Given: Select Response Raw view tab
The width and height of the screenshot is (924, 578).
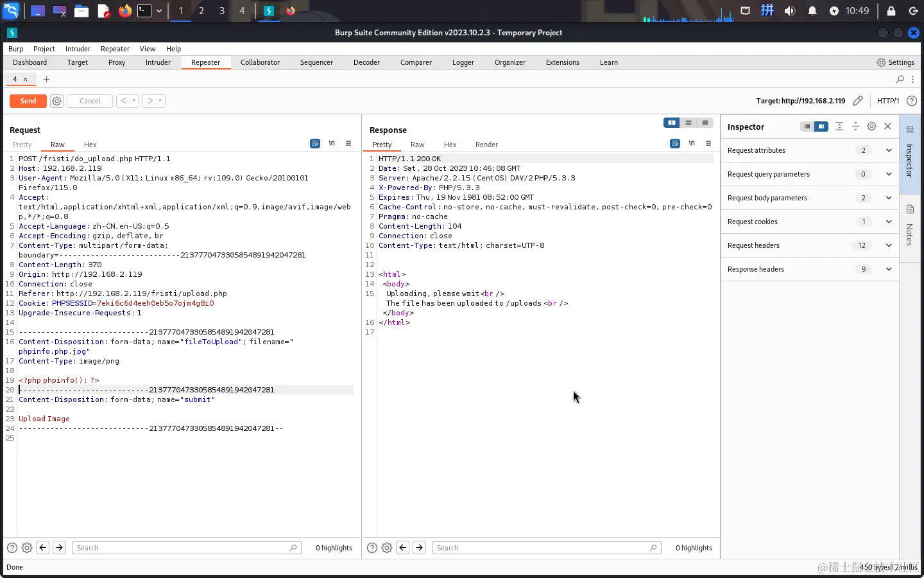Looking at the screenshot, I should click(418, 144).
